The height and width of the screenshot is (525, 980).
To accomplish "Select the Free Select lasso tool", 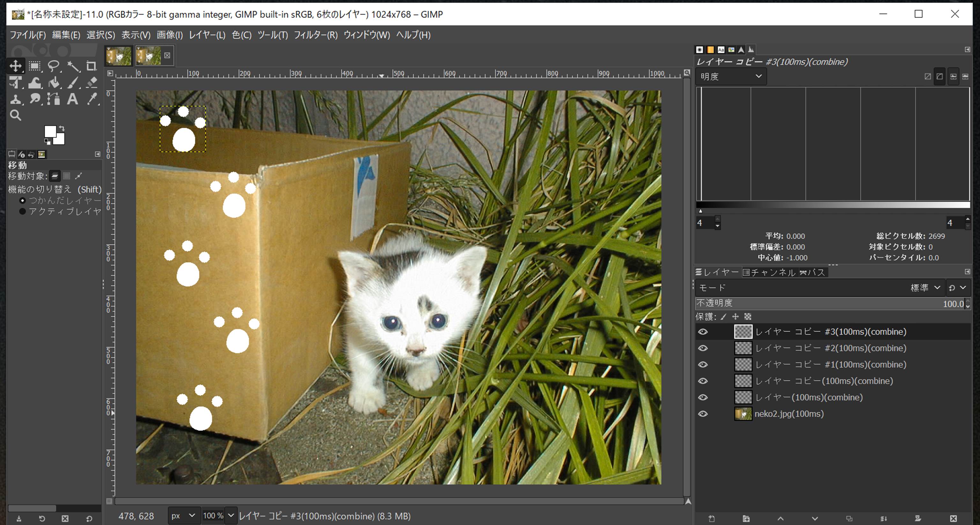I will point(54,66).
